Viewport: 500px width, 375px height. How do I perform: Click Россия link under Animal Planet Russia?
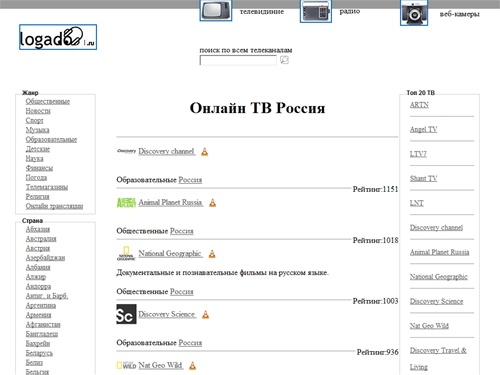[182, 231]
